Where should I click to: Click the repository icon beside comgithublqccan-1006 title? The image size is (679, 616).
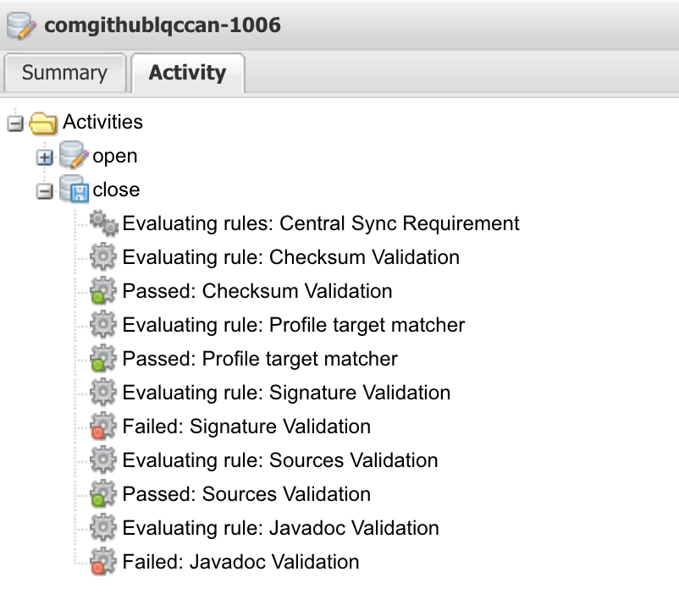(x=20, y=25)
